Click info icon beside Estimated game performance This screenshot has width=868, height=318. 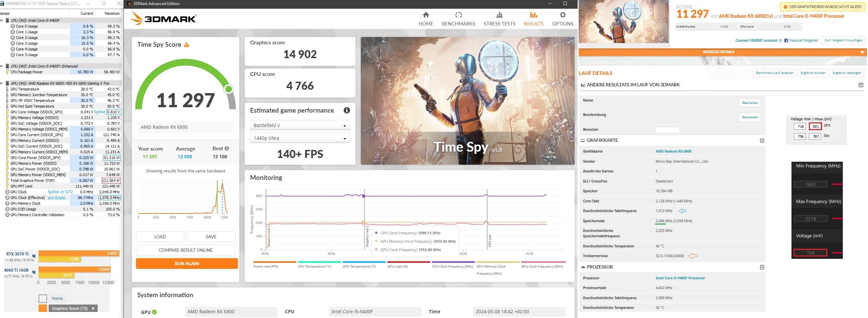[x=346, y=110]
